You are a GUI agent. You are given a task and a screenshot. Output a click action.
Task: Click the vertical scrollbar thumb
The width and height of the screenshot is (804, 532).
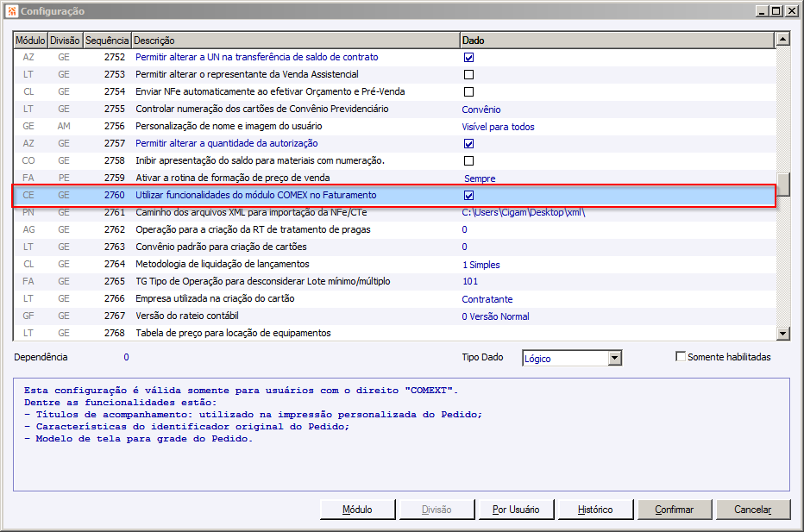coord(782,184)
